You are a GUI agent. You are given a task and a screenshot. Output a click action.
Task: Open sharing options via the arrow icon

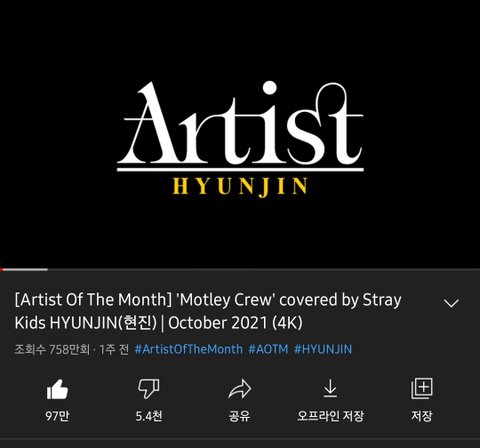point(240,389)
